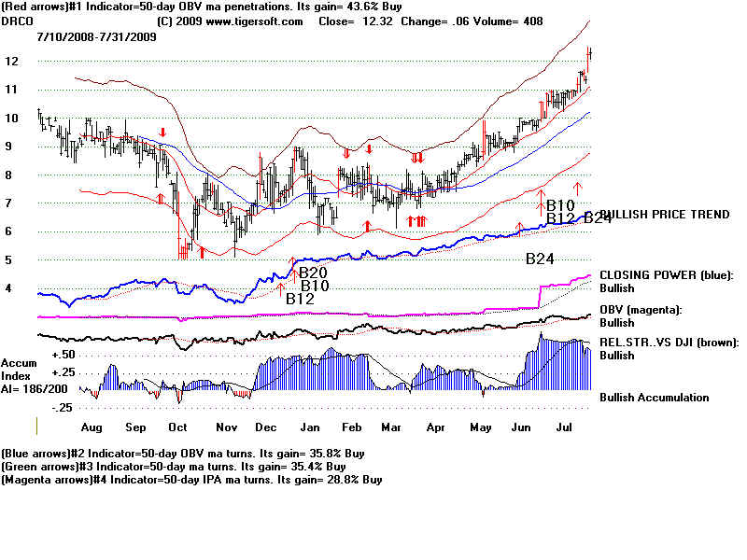Click the Accum Index label

point(19,370)
